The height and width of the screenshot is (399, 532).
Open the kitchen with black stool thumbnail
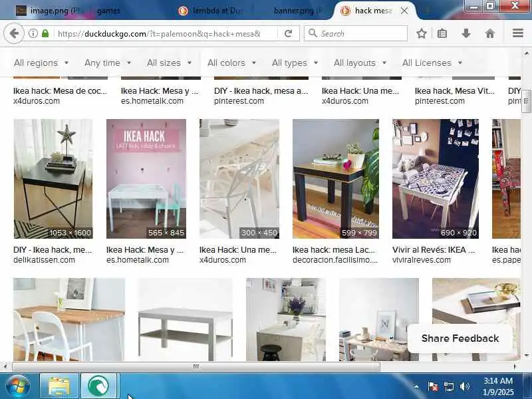point(286,320)
